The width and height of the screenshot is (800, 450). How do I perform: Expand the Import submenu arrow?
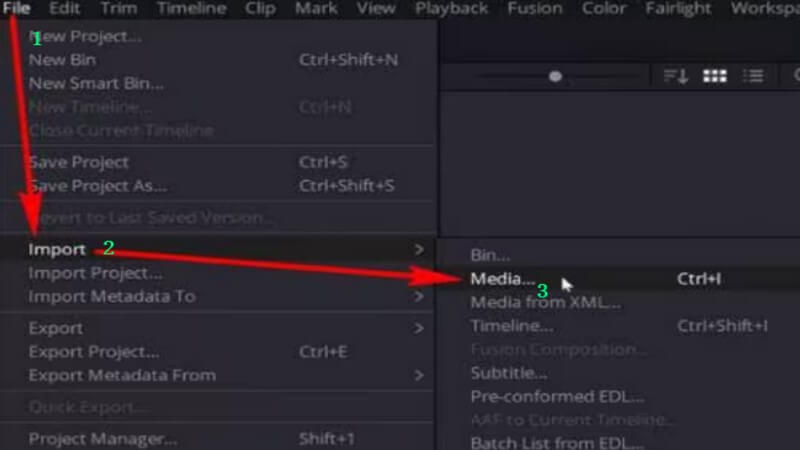(x=419, y=249)
